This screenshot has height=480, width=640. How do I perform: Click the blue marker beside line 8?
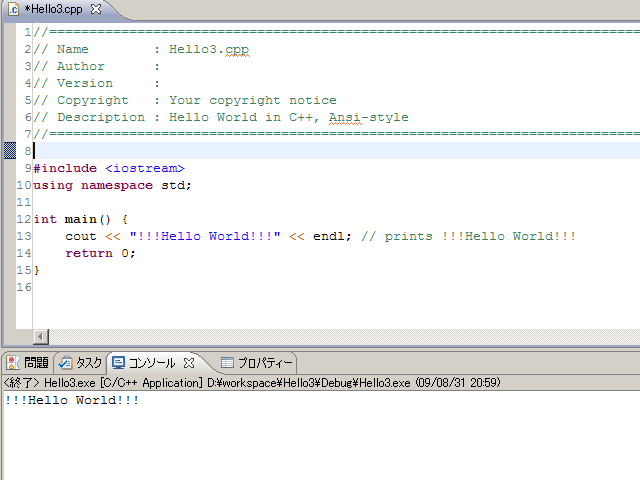tap(9, 150)
